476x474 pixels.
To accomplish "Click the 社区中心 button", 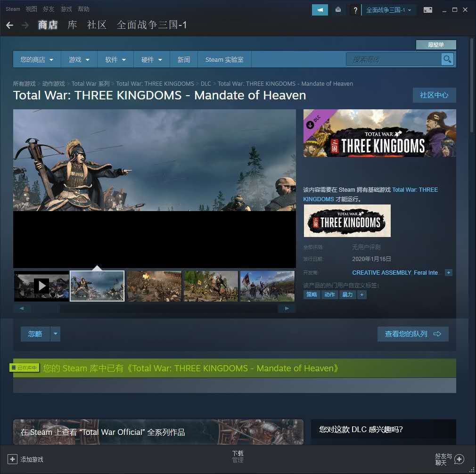I will point(434,95).
